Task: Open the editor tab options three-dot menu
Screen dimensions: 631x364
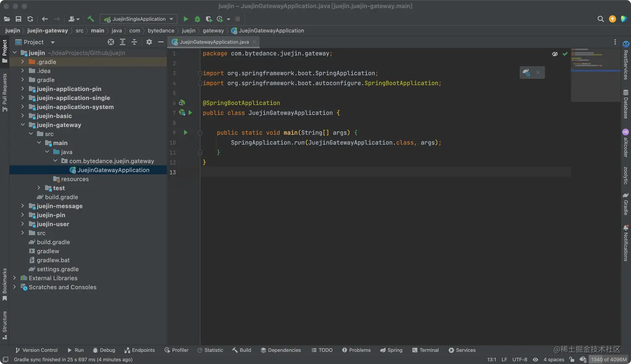Action: click(615, 42)
